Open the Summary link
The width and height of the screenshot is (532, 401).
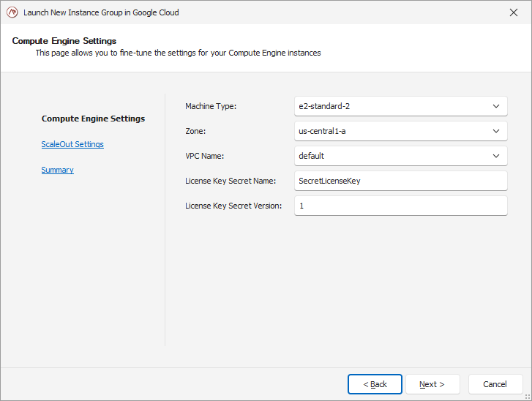[x=57, y=170]
